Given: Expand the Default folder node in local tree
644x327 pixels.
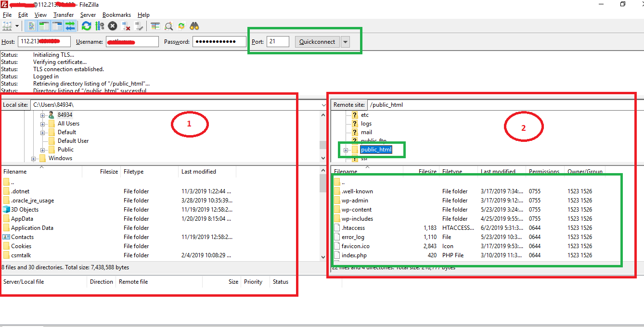Looking at the screenshot, I should click(42, 133).
